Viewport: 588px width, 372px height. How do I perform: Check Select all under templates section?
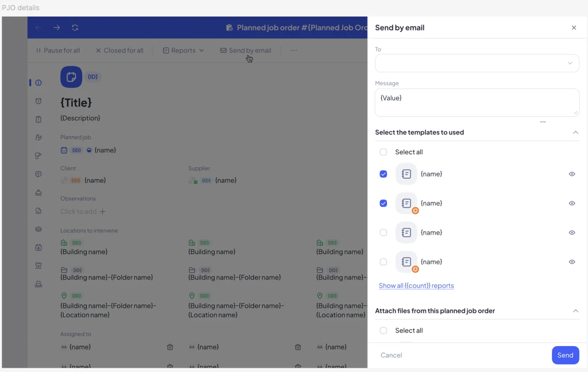(x=383, y=152)
